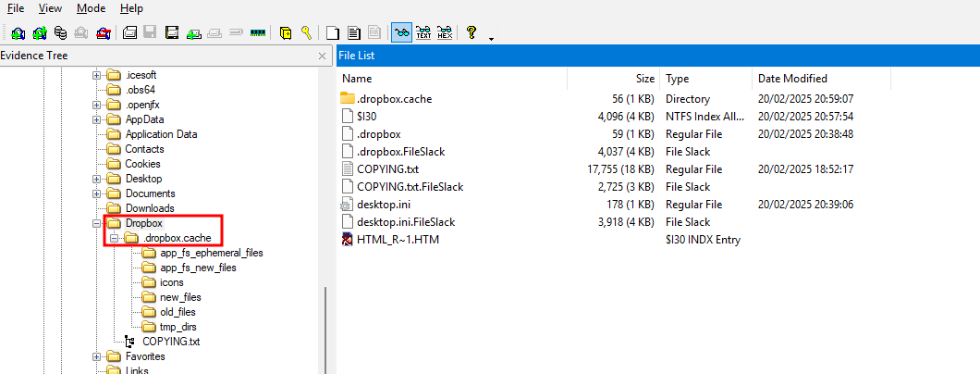Click the Export Logical Image icon
Image resolution: width=980 pixels, height=374 pixels.
click(x=172, y=32)
